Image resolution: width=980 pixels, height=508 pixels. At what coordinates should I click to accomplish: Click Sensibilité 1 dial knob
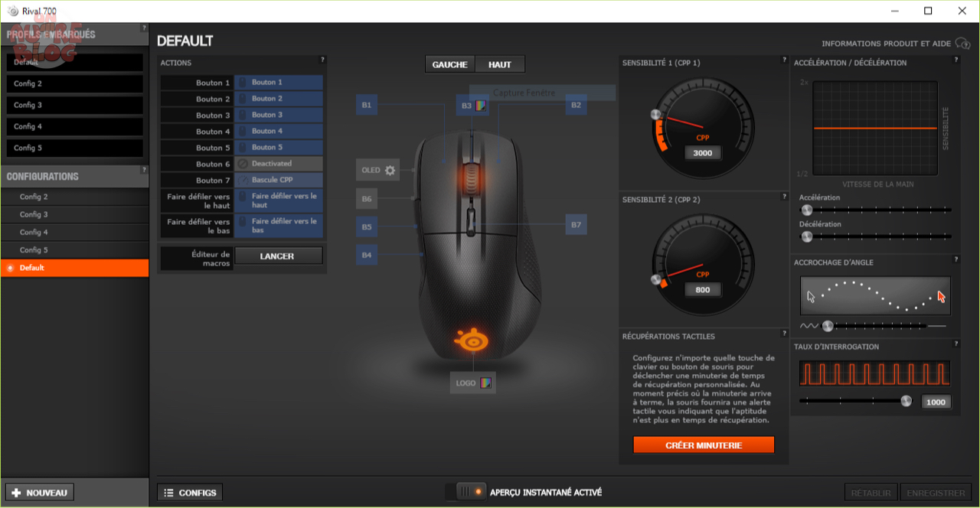(x=655, y=114)
